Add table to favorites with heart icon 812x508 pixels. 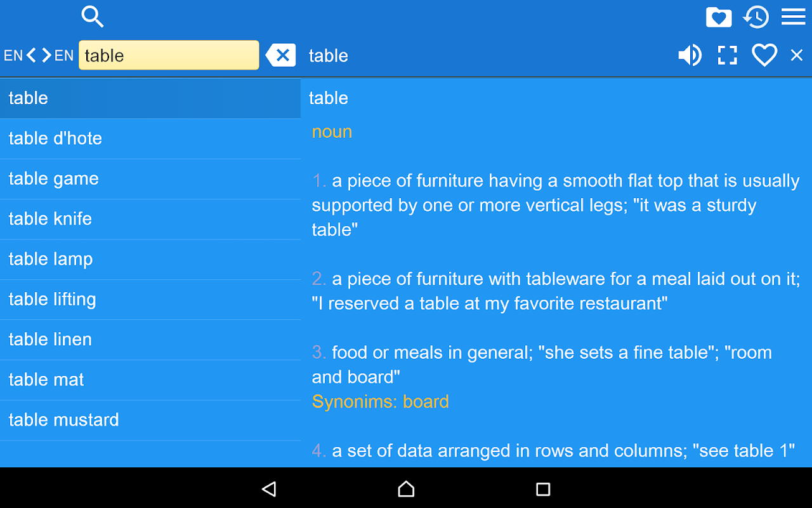click(764, 55)
